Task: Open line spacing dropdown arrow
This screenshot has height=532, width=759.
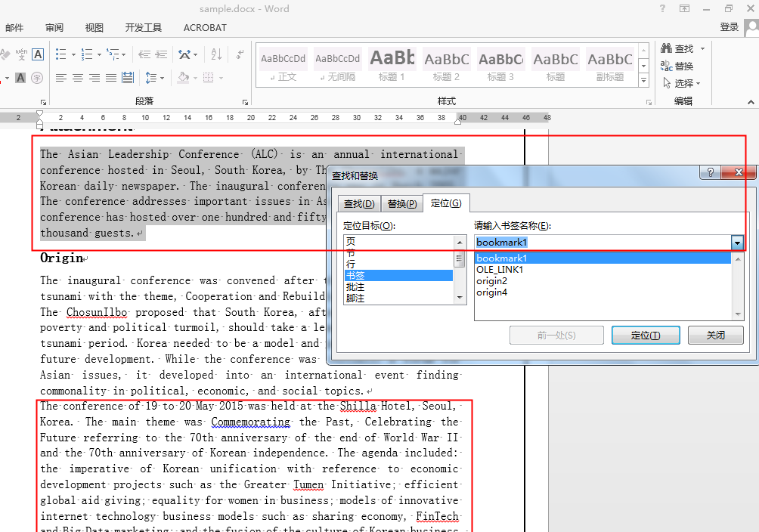Action: pos(163,78)
